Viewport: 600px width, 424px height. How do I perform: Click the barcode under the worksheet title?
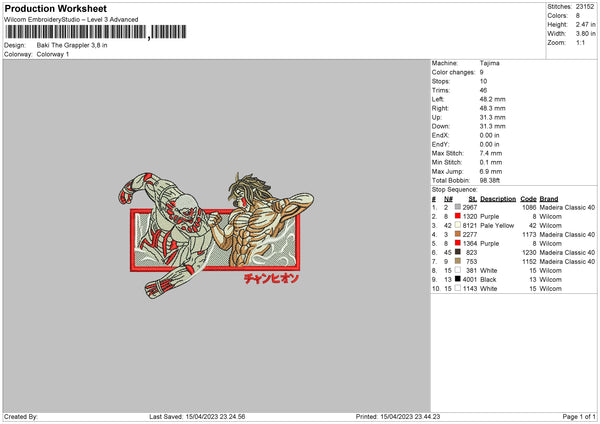click(96, 32)
